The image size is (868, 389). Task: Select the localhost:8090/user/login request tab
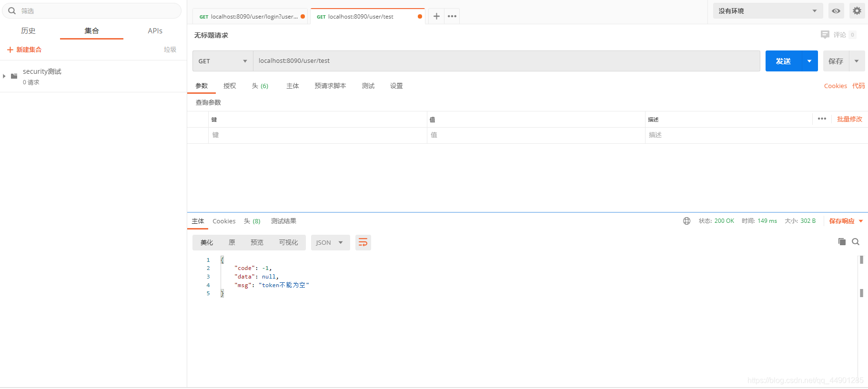pyautogui.click(x=250, y=16)
